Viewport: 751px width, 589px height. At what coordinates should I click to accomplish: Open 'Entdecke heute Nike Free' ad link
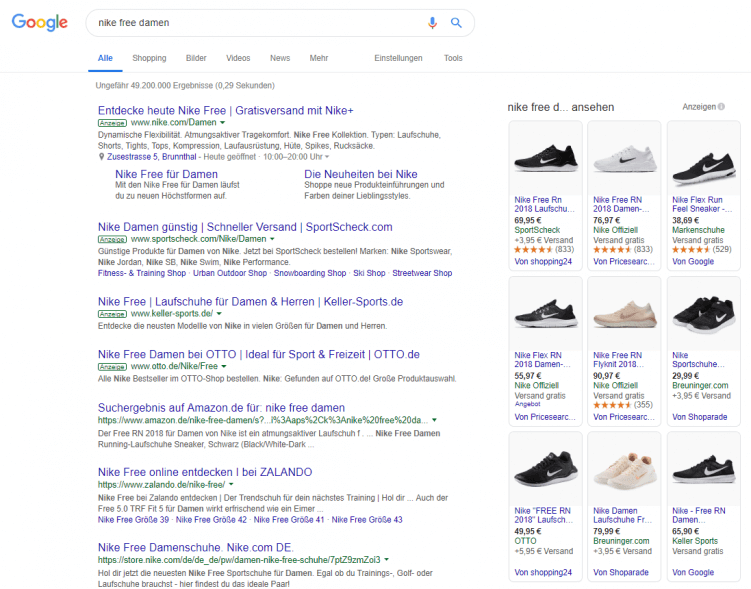click(226, 111)
